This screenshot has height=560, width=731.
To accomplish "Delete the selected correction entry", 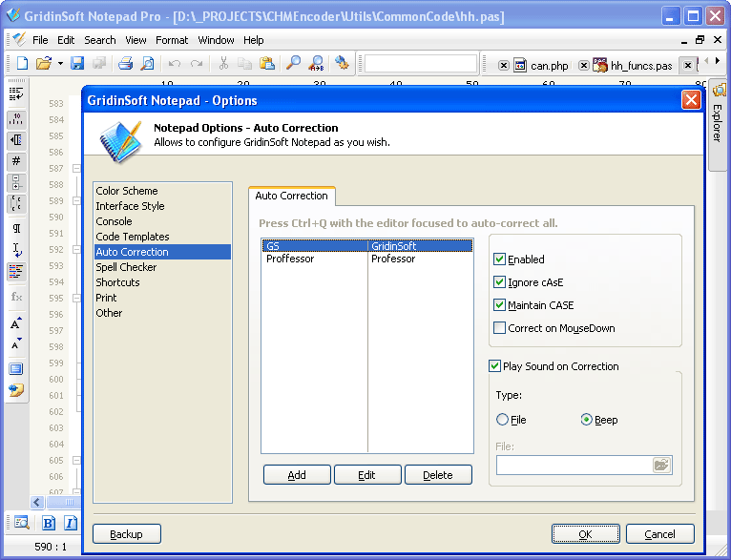I will coord(438,475).
